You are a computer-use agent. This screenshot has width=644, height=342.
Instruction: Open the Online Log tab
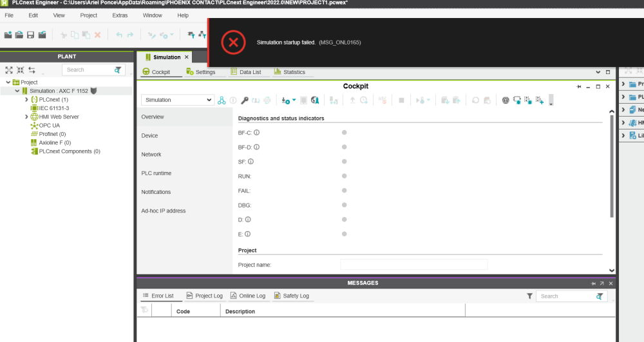247,296
